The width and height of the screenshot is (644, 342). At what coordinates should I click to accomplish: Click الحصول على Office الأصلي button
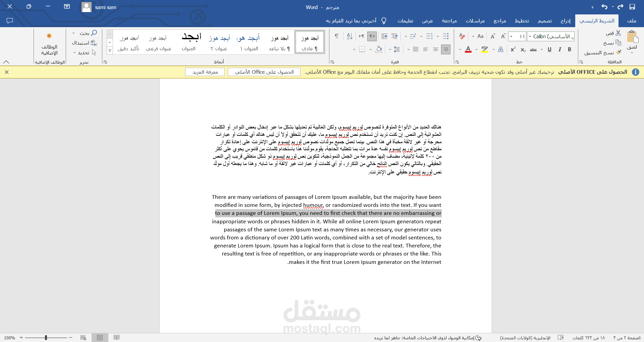point(264,72)
